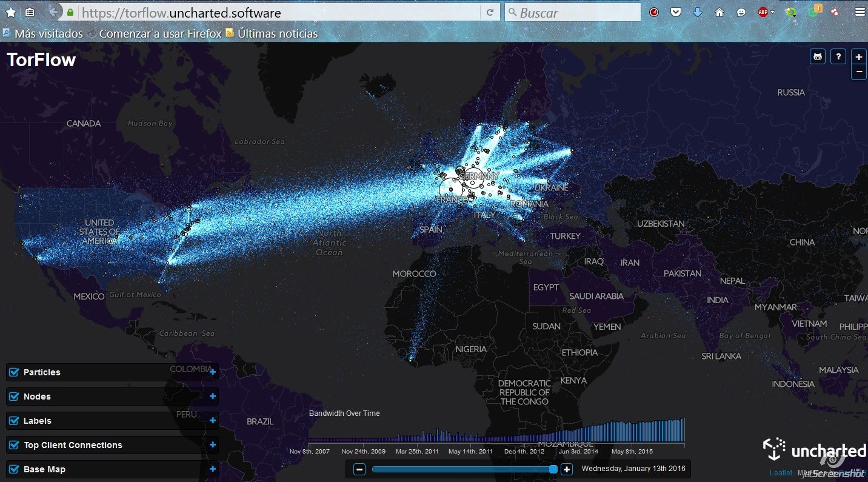Click the BRAZIL map label
The width and height of the screenshot is (868, 482).
[260, 421]
